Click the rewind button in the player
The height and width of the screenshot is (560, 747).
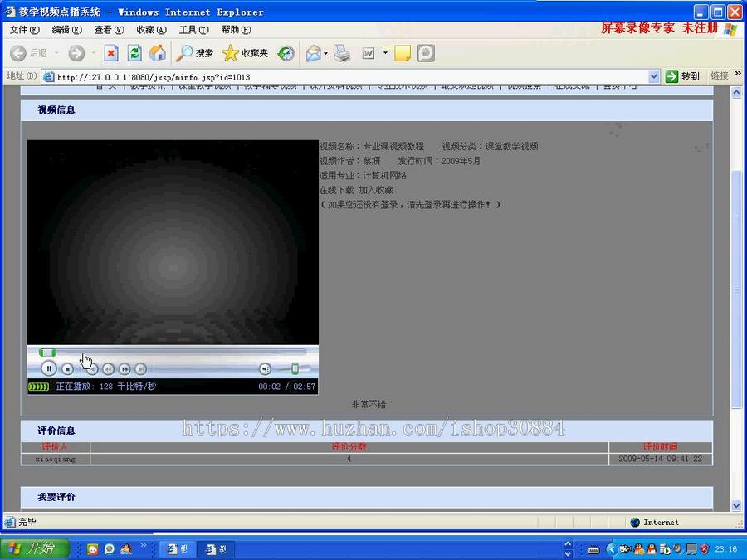pos(109,368)
